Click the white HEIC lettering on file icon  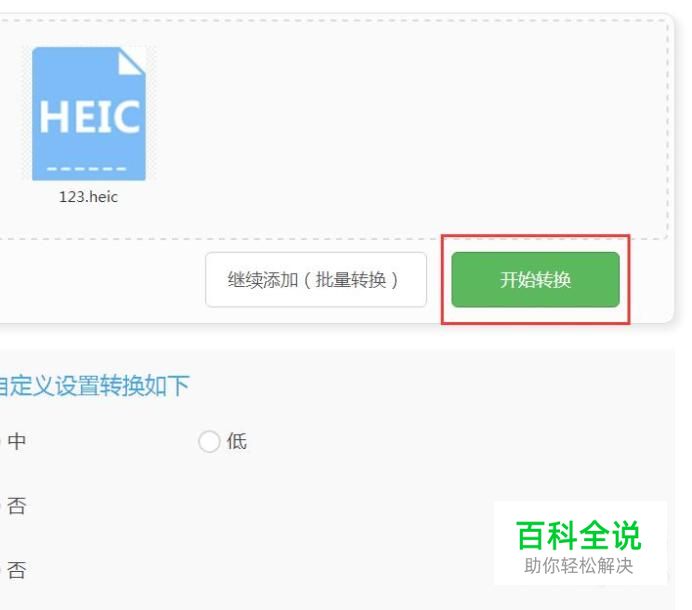(90, 117)
